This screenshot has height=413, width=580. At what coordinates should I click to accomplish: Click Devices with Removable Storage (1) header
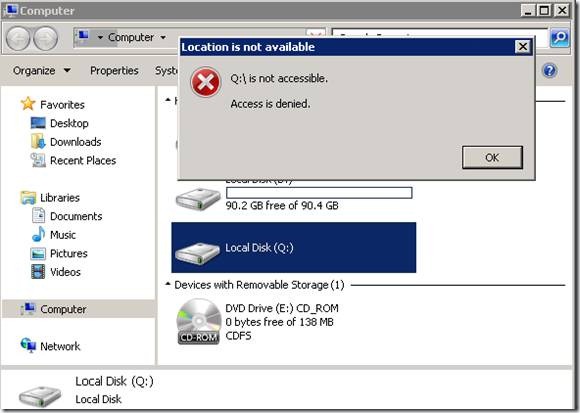tap(259, 285)
